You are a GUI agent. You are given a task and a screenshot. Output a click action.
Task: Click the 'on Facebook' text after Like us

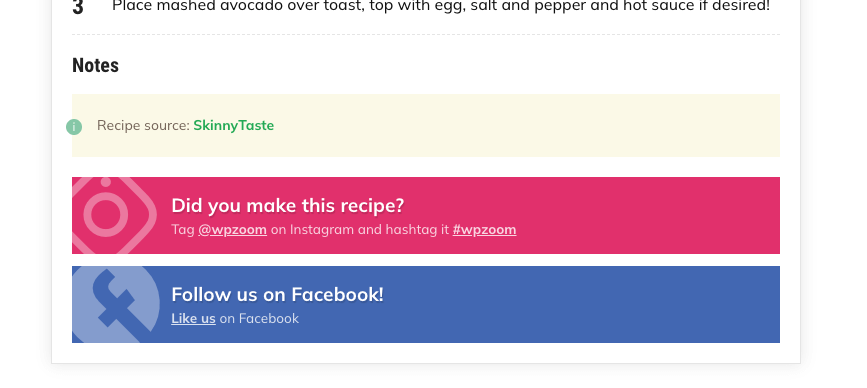click(259, 318)
